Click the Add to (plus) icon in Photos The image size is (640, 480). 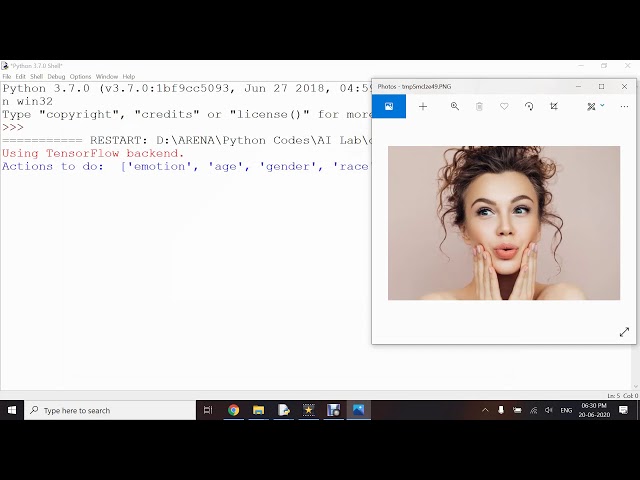(423, 107)
